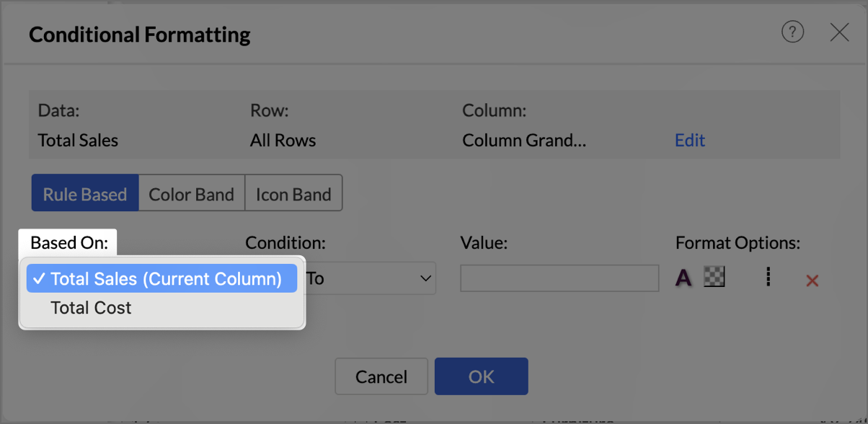Switch to the Rule Based tab
868x424 pixels.
click(x=85, y=193)
